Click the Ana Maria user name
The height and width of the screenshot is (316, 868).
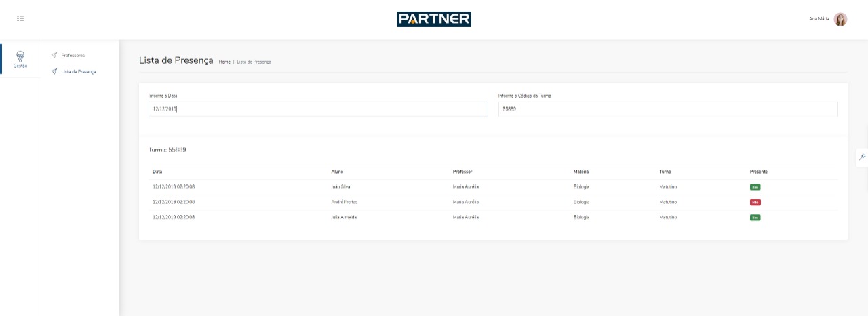[x=818, y=19]
